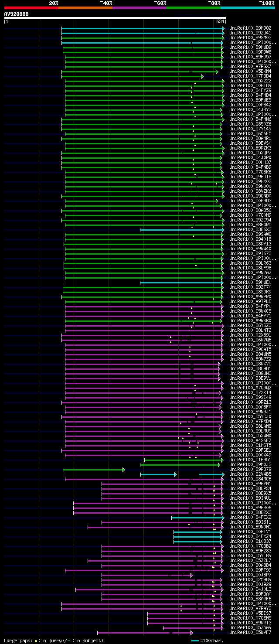Select alignment label UniRef100_B9I673
Screen dimensions: 279x644
click(x=250, y=254)
